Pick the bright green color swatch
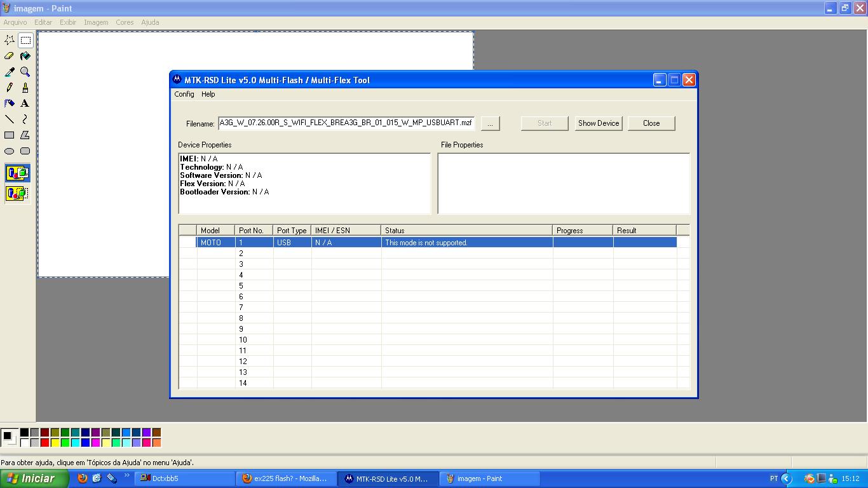Screen dimensions: 868x488 [65, 442]
